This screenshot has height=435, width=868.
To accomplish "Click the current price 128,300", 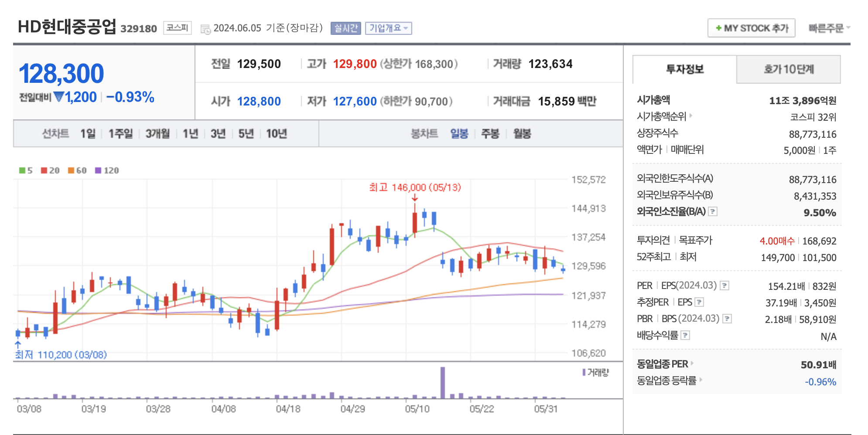I will pyautogui.click(x=62, y=73).
